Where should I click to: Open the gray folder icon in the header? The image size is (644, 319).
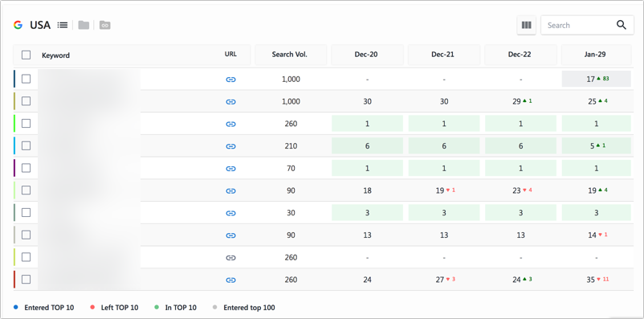[84, 25]
